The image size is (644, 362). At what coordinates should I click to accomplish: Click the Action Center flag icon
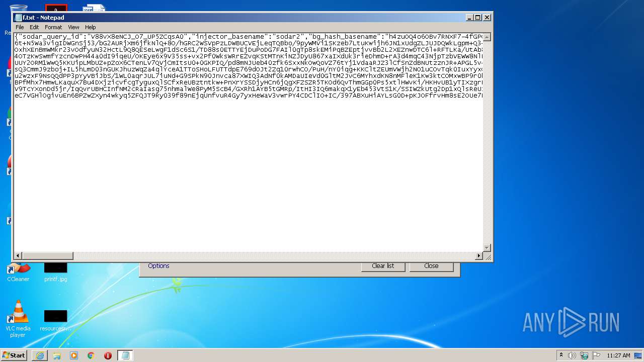596,355
